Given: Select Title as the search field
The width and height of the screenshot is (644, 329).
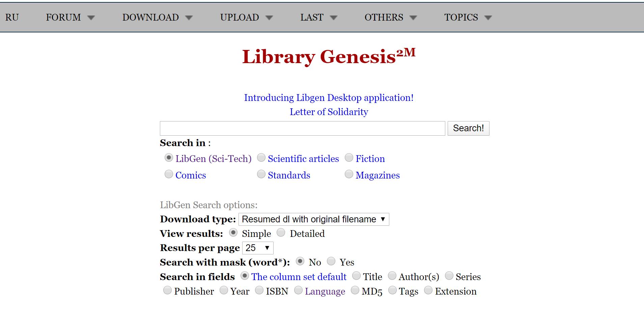Looking at the screenshot, I should [356, 276].
